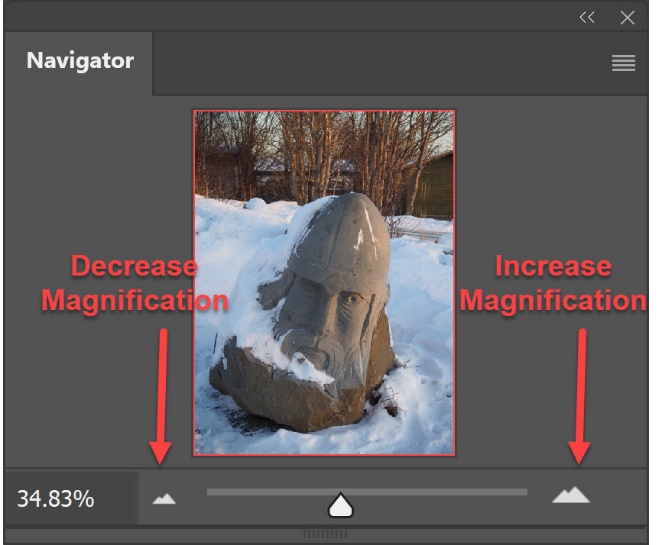Image resolution: width=662 pixels, height=545 pixels.
Task: Select the Navigator tab
Action: (79, 62)
